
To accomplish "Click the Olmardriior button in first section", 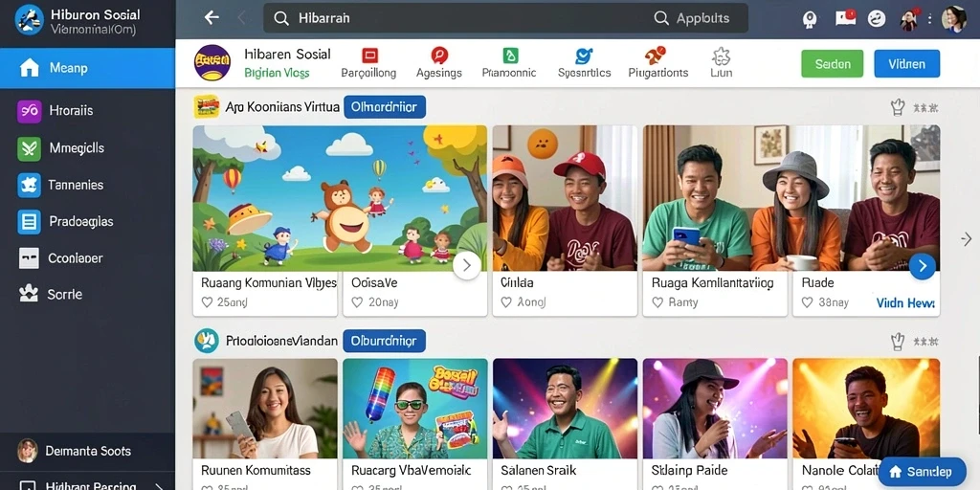I will click(385, 107).
